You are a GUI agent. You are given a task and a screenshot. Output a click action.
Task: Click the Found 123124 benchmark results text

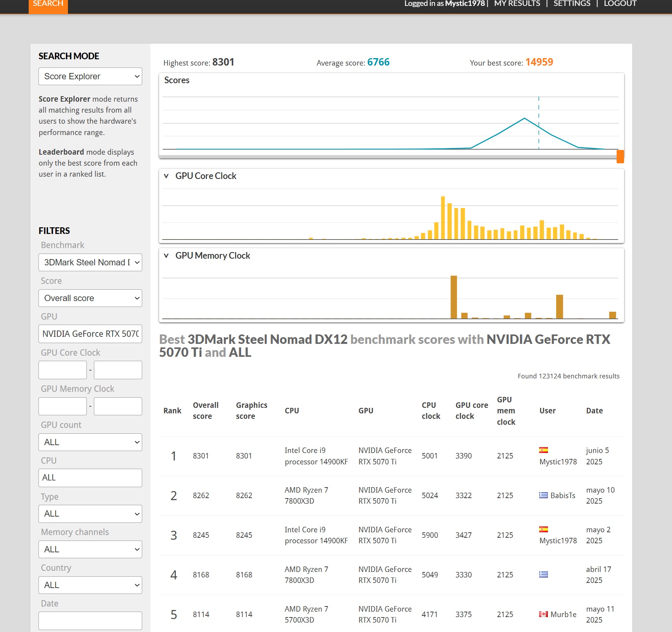(568, 376)
